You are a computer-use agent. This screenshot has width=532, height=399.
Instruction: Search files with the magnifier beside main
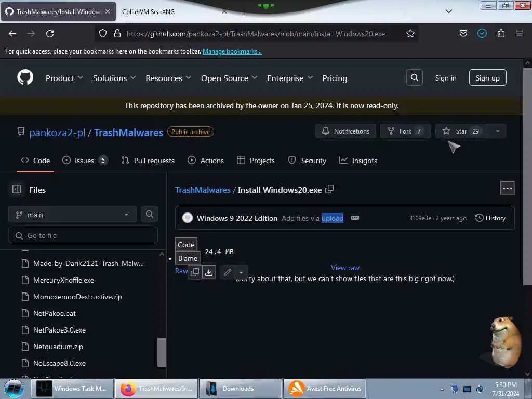click(149, 215)
